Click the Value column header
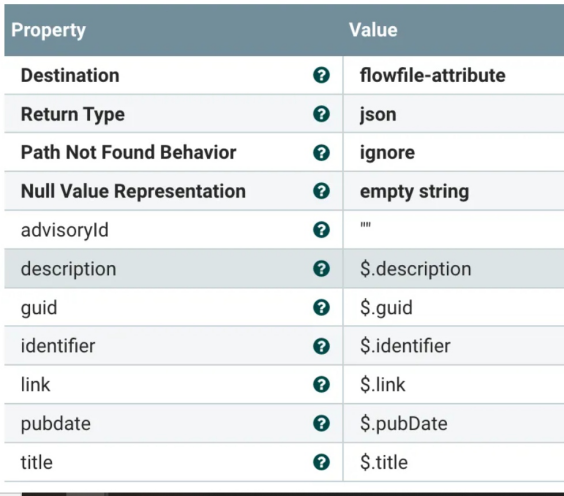 [x=373, y=30]
